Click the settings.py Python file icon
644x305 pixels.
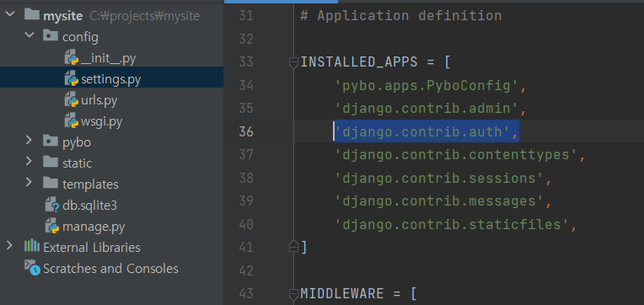72,78
